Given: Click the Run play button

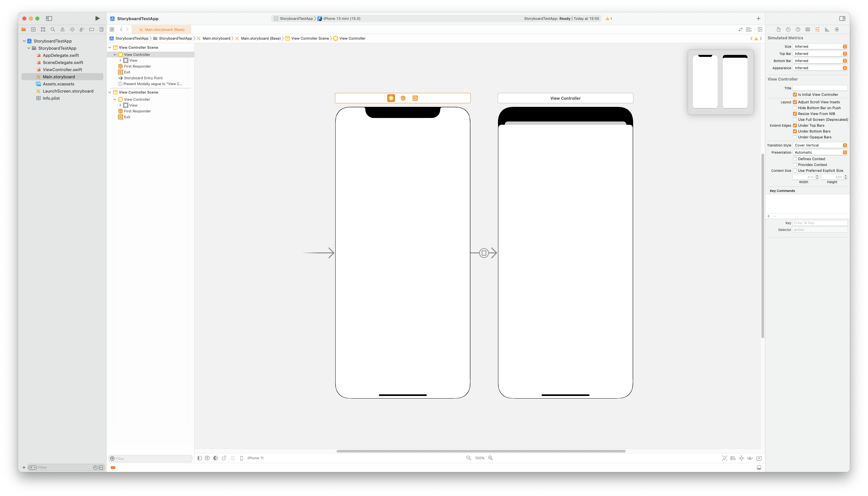Looking at the screenshot, I should (x=97, y=19).
